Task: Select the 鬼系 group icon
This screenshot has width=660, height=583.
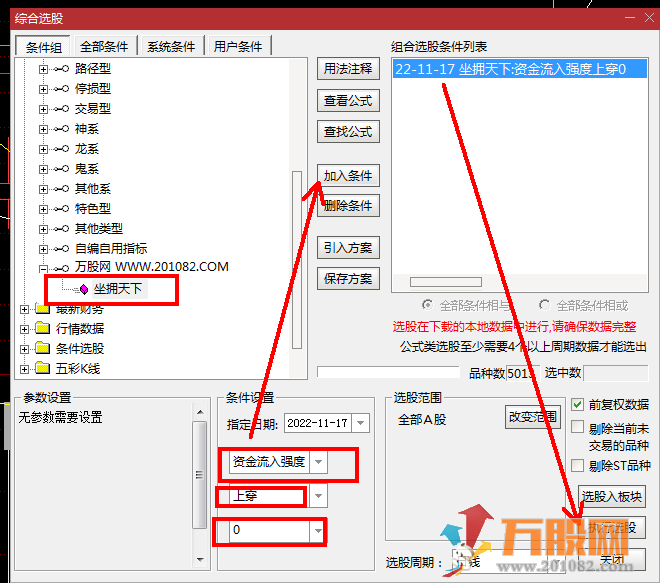Action: (61, 168)
